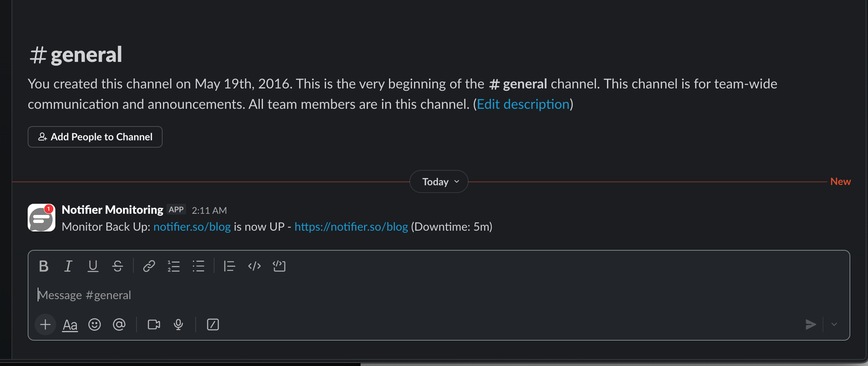Viewport: 868px width, 366px height.
Task: Insert a hyperlink with link icon
Action: [149, 266]
